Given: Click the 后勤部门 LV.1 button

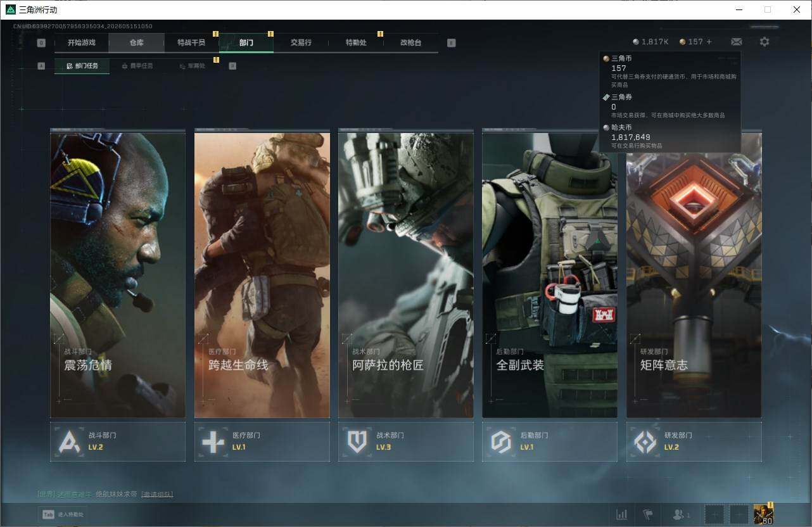Looking at the screenshot, I should [550, 441].
